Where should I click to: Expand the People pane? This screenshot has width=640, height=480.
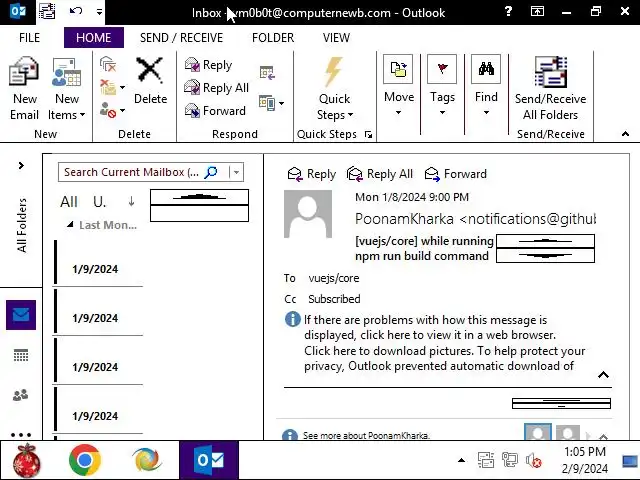[x=603, y=436]
